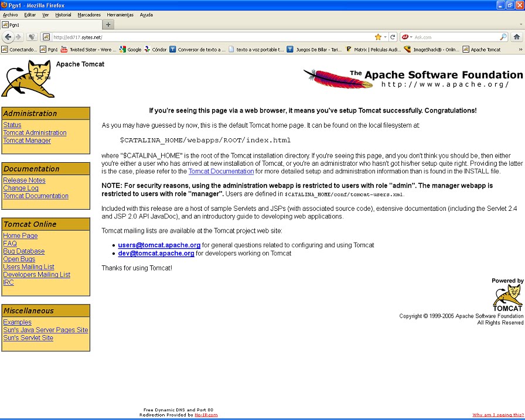The width and height of the screenshot is (525, 420).
Task: Click the Apache feather logo image
Action: coord(338,78)
